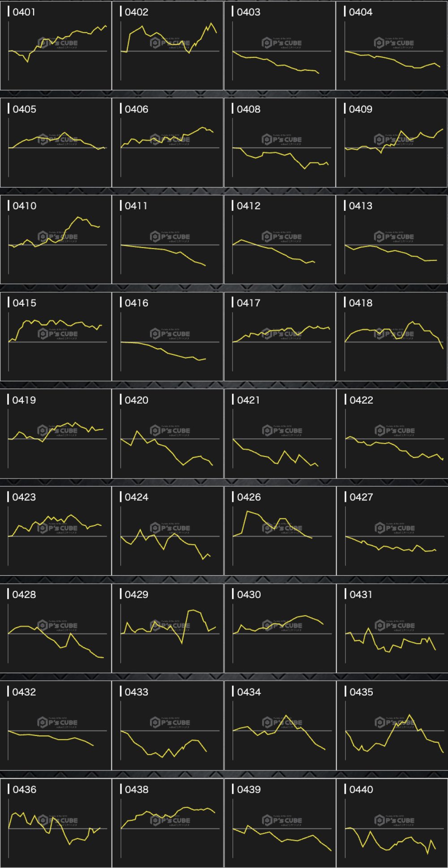Open the 0412 chart tile
Viewport: 448px width, 868px height.
pos(280,239)
